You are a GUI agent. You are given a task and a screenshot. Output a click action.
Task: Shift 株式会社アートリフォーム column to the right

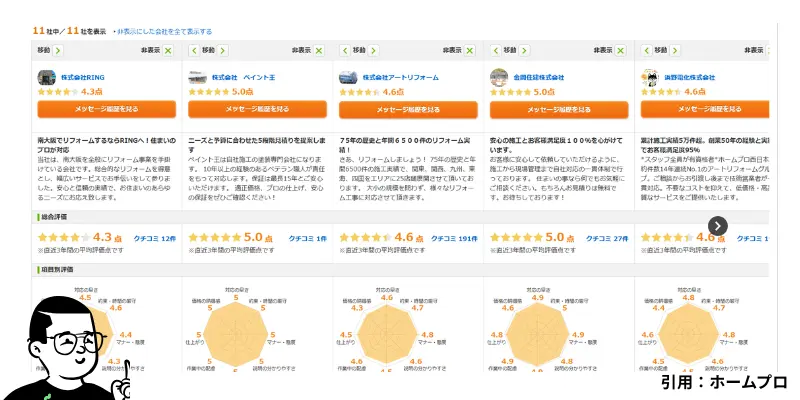(373, 51)
